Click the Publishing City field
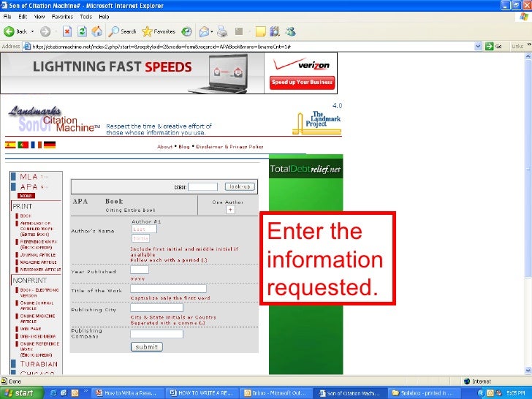 click(156, 308)
